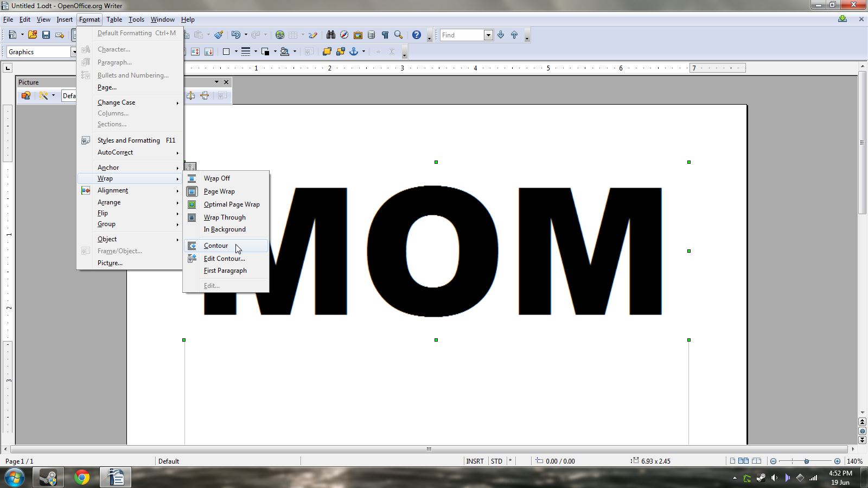Open the New document type dropdown arrow
The height and width of the screenshot is (488, 868).
[22, 35]
